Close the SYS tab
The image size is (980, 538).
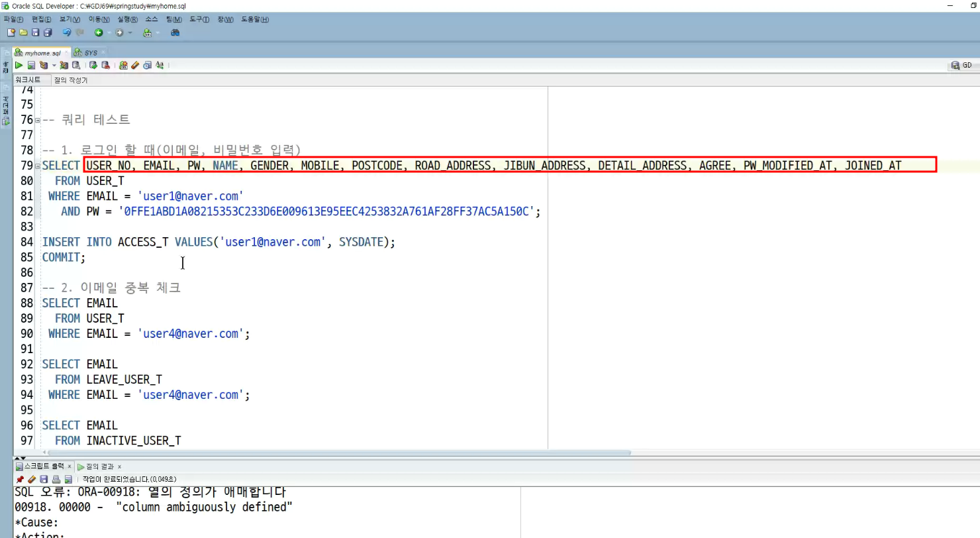103,52
